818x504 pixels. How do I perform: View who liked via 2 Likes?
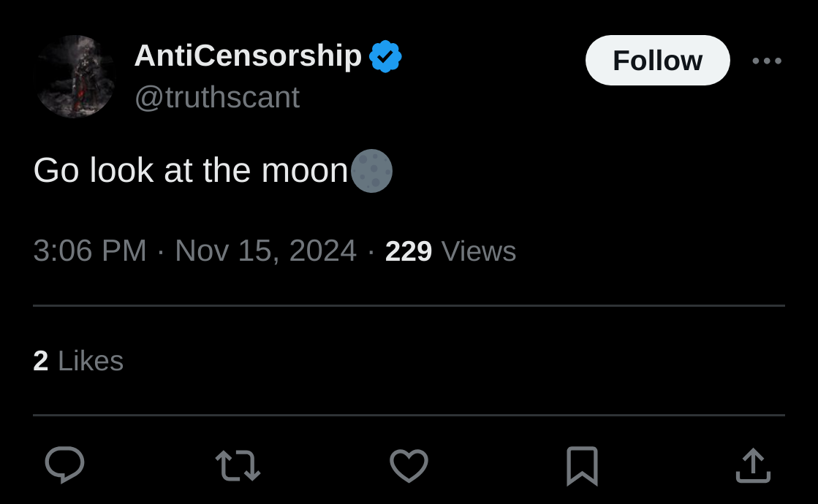78,361
